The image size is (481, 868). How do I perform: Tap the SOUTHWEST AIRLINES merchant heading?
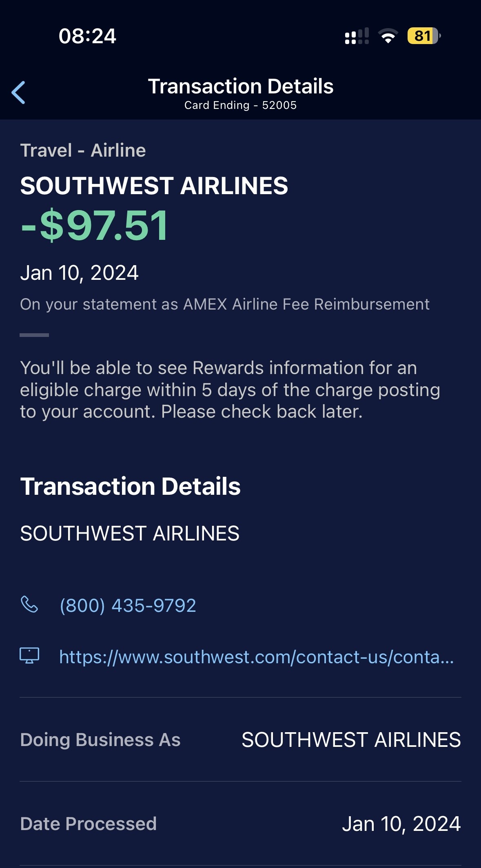(x=154, y=186)
